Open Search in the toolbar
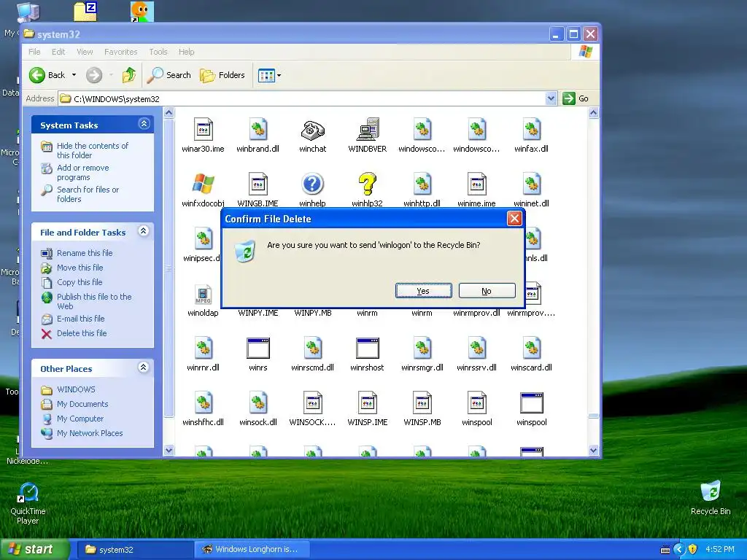Viewport: 747px width, 560px height. tap(169, 75)
